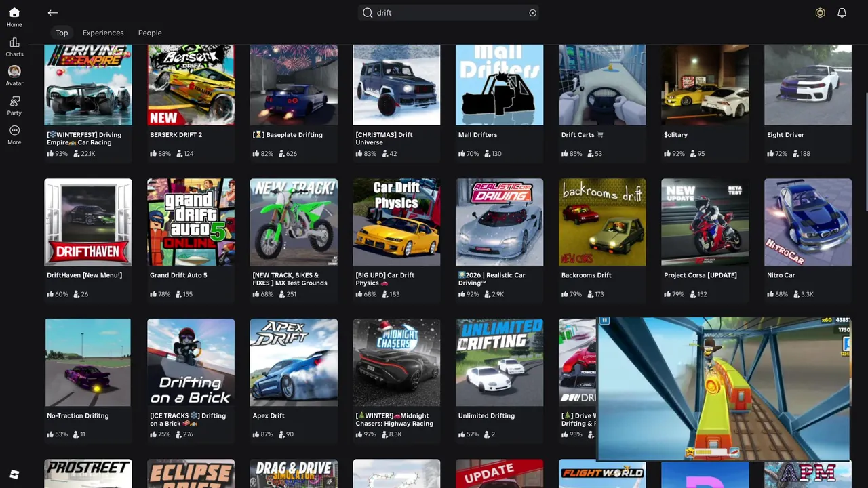Image resolution: width=868 pixels, height=488 pixels.
Task: Click Driving Empire's 93% like rating
Action: (58, 154)
